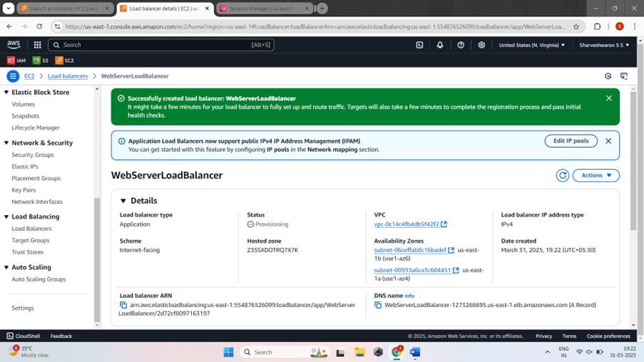This screenshot has height=362, width=644.
Task: Open browser extensions puzzle icon
Action: [597, 26]
